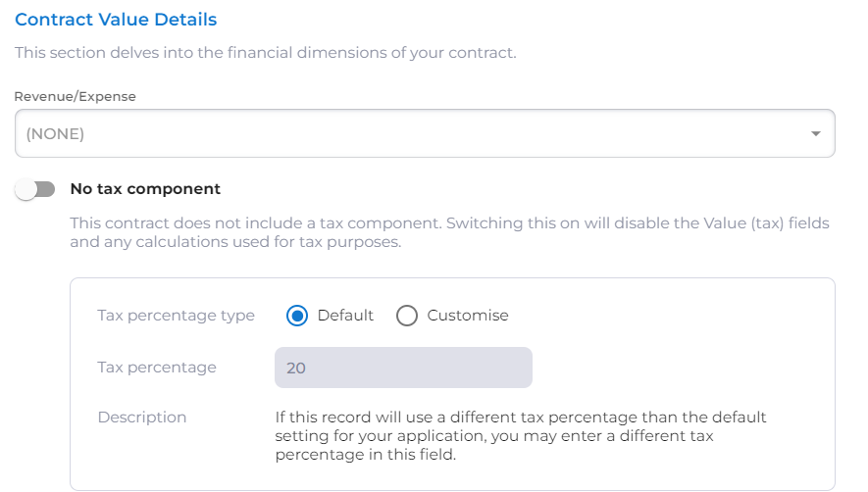
Task: Click the "Default" option text
Action: 345,316
